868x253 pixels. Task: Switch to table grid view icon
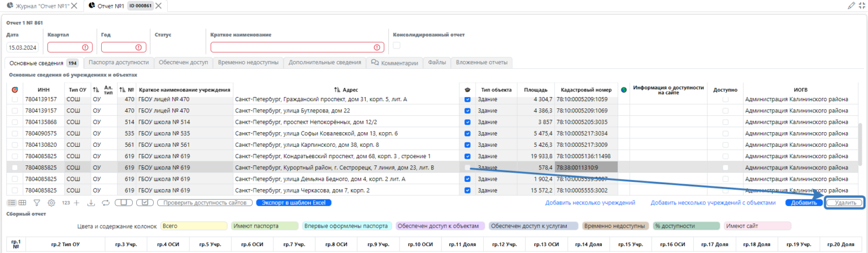coord(23,202)
